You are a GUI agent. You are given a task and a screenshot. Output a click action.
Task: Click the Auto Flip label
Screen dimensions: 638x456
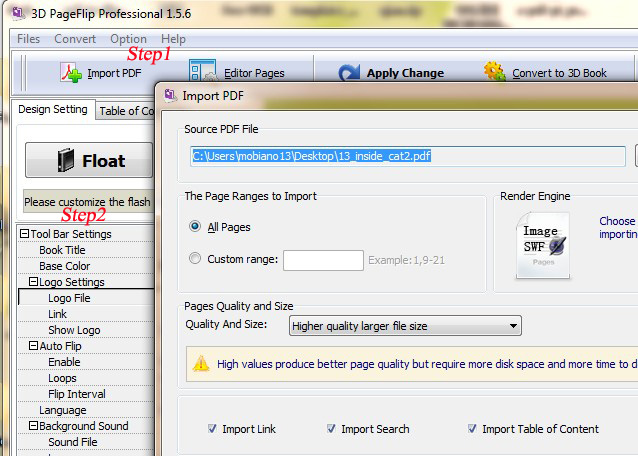tap(61, 346)
